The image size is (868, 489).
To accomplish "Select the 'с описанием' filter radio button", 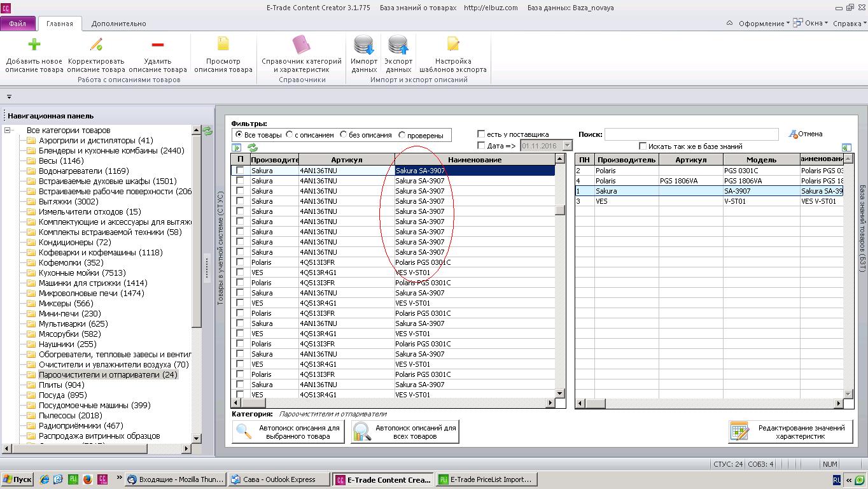I will (x=290, y=135).
